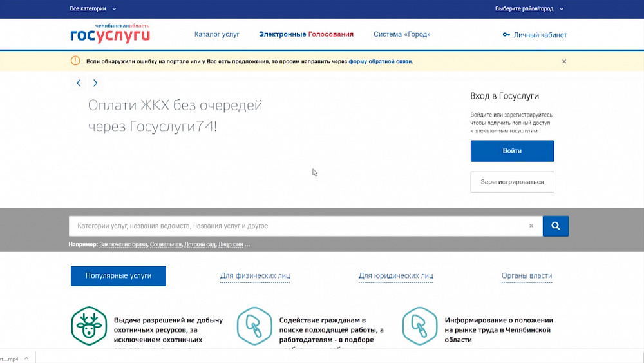The height and width of the screenshot is (363, 644).
Task: Follow the форму обратной связи link
Action: pyautogui.click(x=380, y=61)
